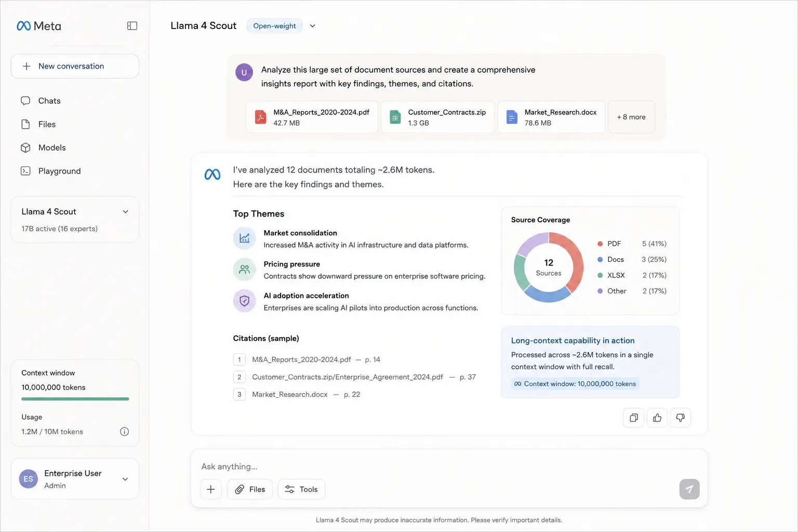This screenshot has height=532, width=798.
Task: Give the response a thumbs up
Action: pyautogui.click(x=657, y=418)
